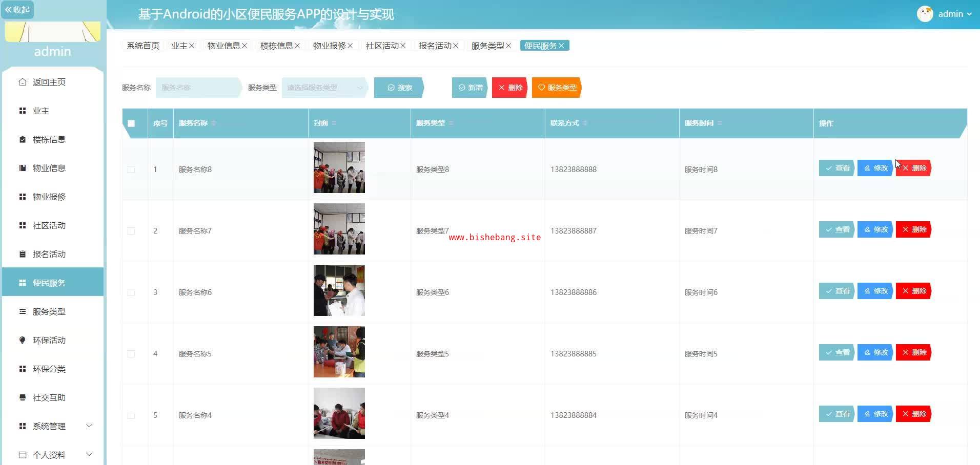The width and height of the screenshot is (980, 465).
Task: Click the icon beside 楼栋信息 in sidebar
Action: coord(23,139)
